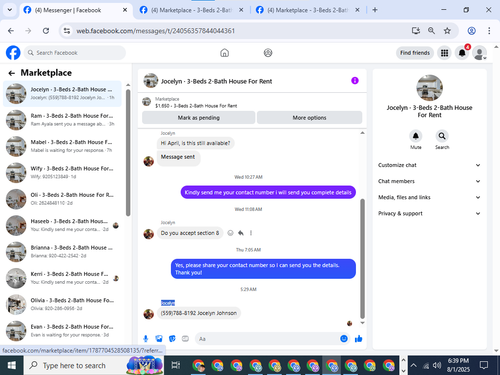Go back from Marketplace with arrow
Image resolution: width=500 pixels, height=375 pixels.
[x=12, y=73]
